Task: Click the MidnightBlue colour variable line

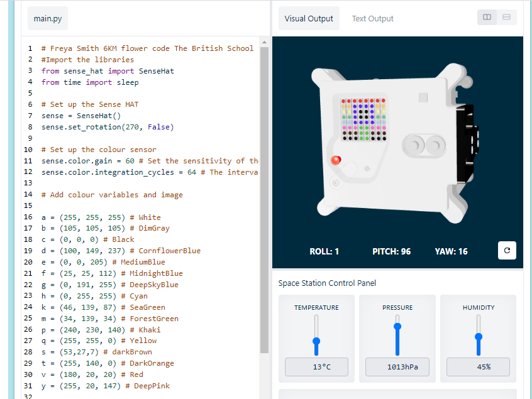Action: [112, 273]
